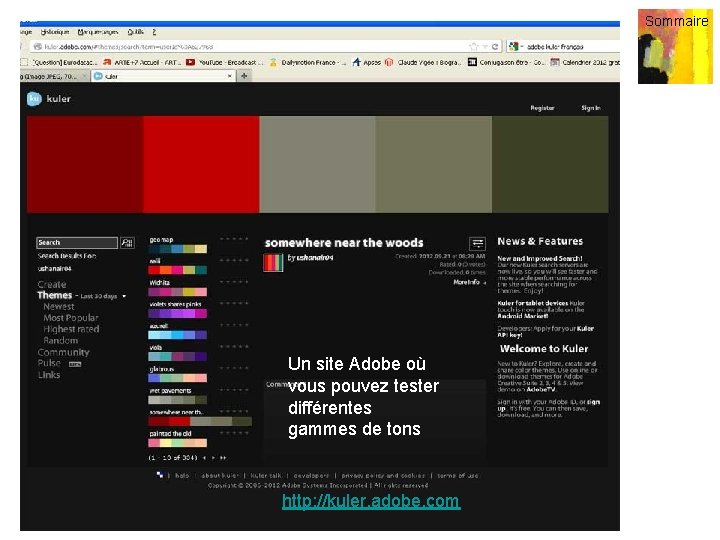Click the footer Adobe icon before help
Viewport: 720px width, 540px height.
pos(159,475)
